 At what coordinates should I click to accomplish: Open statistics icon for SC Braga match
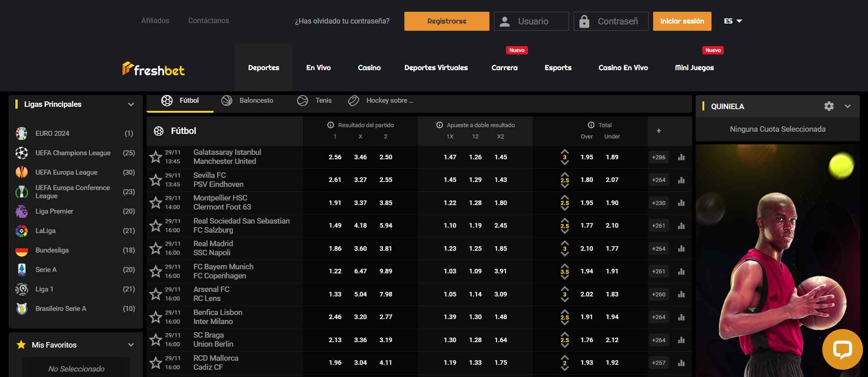(x=681, y=340)
